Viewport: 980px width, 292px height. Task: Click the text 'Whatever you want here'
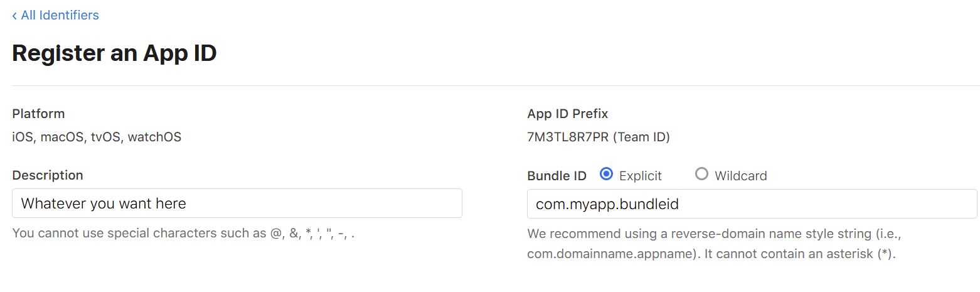pos(104,203)
